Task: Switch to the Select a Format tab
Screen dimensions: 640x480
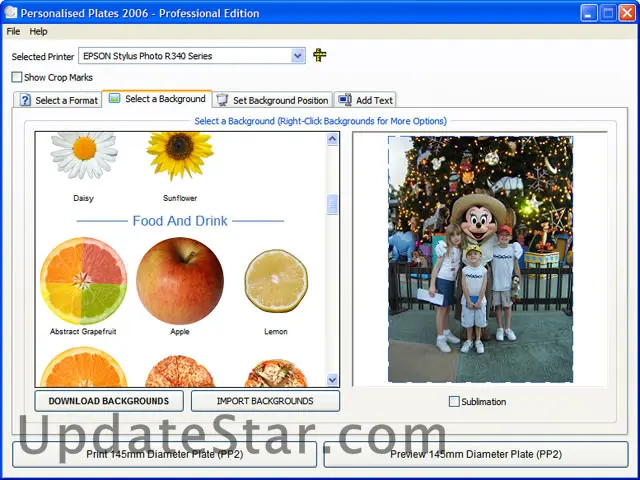Action: 57,100
